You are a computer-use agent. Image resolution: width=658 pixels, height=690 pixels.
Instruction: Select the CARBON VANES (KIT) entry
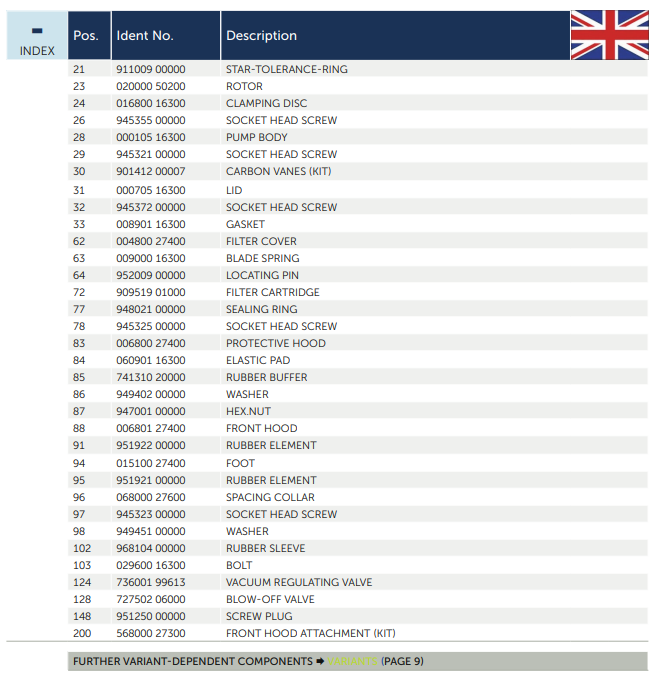coord(278,172)
